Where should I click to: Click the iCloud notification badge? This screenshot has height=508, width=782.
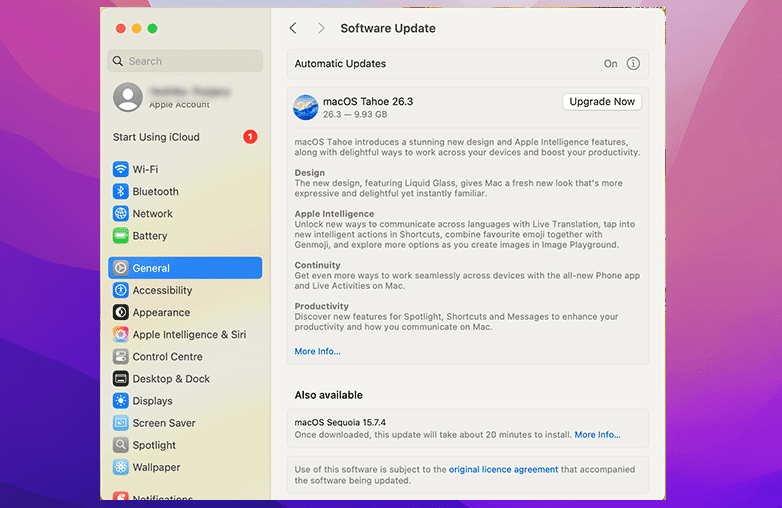coord(250,137)
